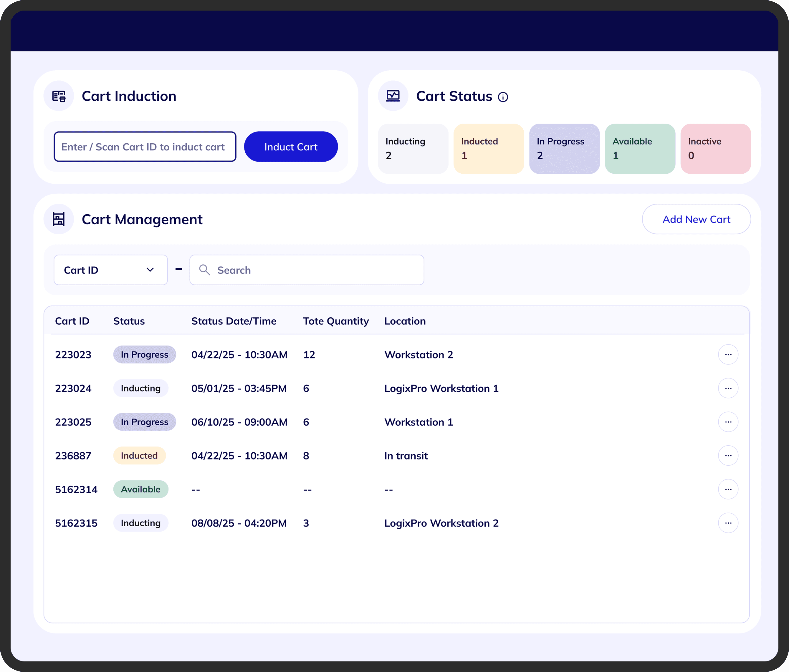Focus the Scan Cart ID input field
Screen dimensions: 789x672
click(145, 147)
